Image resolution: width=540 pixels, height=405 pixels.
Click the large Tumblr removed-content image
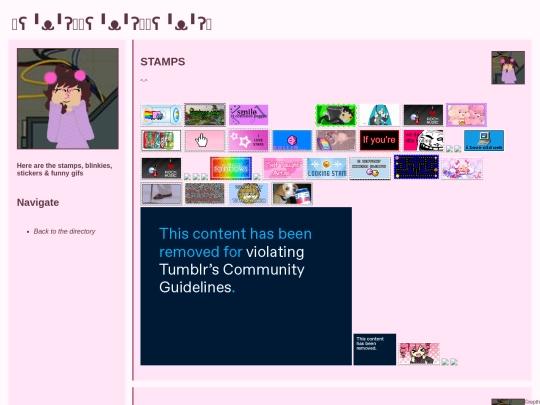(x=246, y=286)
